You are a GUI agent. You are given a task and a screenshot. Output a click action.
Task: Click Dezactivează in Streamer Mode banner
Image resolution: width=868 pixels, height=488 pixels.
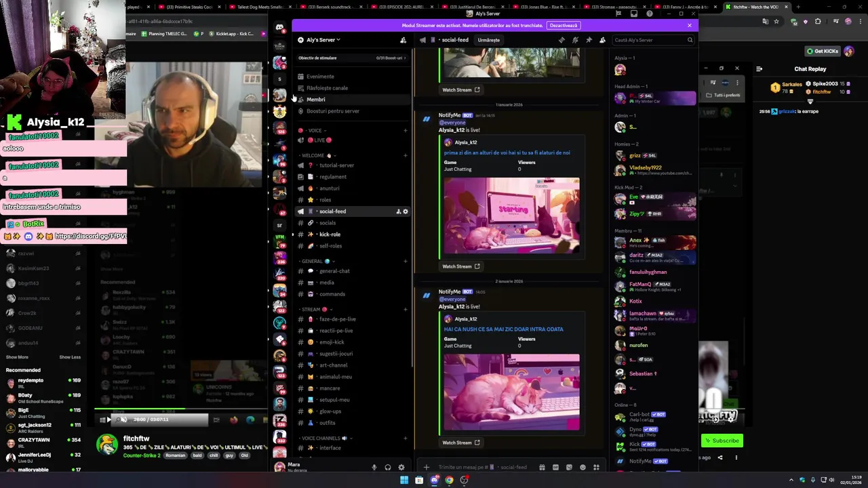tap(564, 26)
